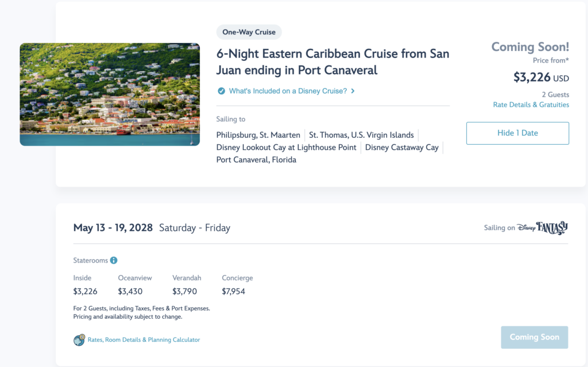Click the planning calculator globe icon
The height and width of the screenshot is (367, 588).
(x=79, y=339)
